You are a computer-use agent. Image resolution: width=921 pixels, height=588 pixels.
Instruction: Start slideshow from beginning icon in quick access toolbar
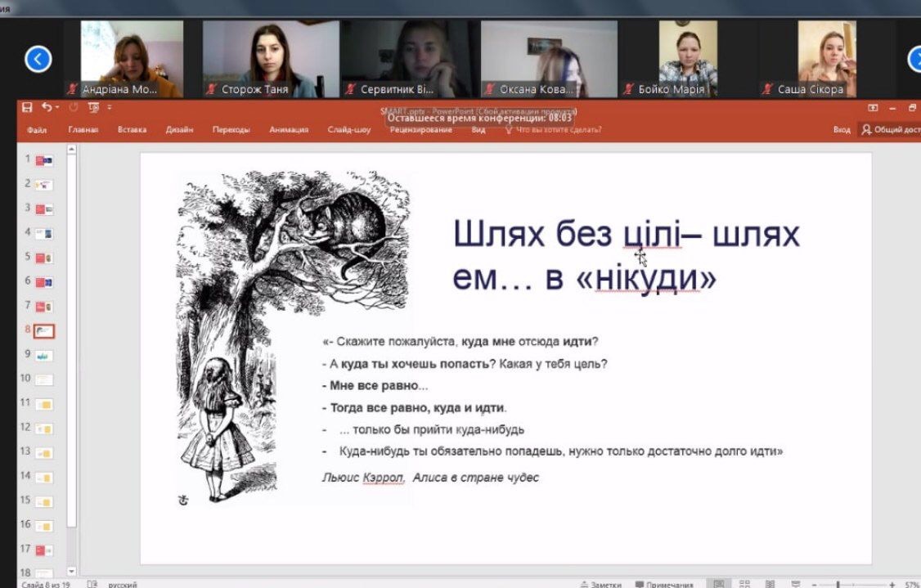coord(93,107)
